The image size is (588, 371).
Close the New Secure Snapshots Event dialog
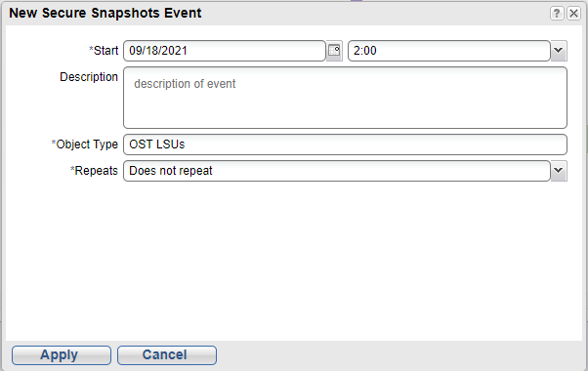click(573, 14)
